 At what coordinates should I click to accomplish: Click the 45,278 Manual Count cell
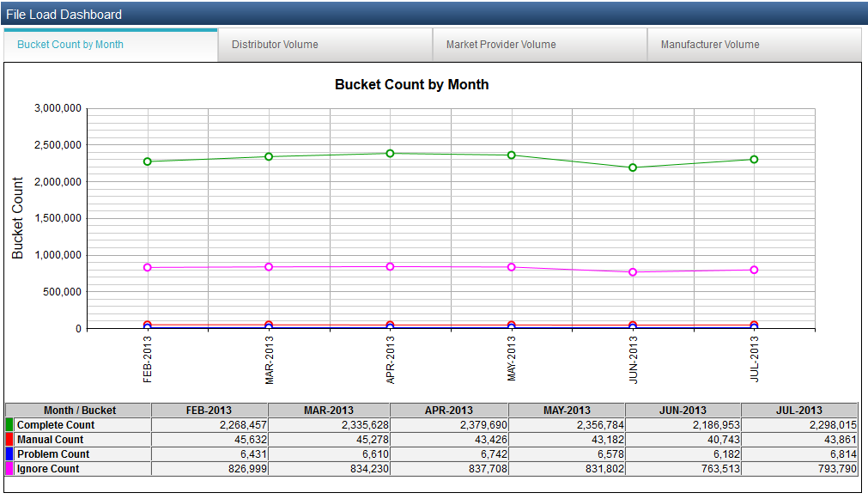click(x=329, y=439)
